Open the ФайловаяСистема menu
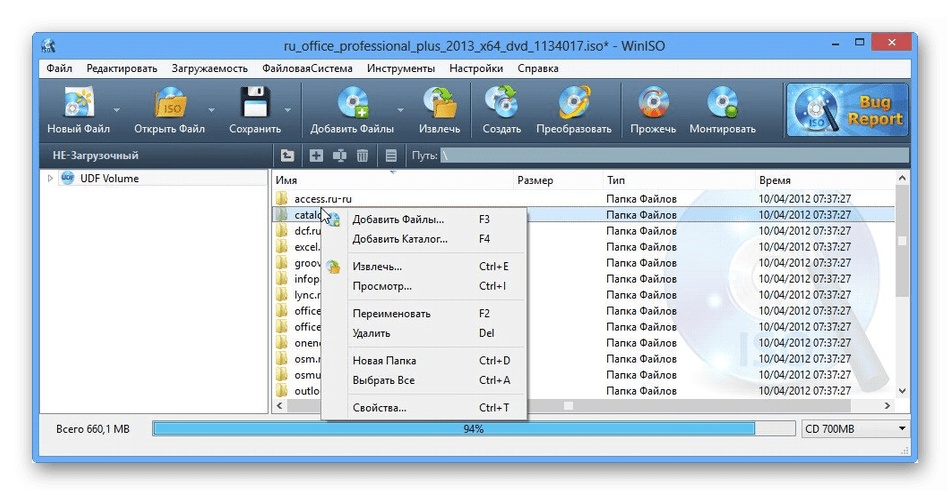The width and height of the screenshot is (950, 495). [x=307, y=68]
